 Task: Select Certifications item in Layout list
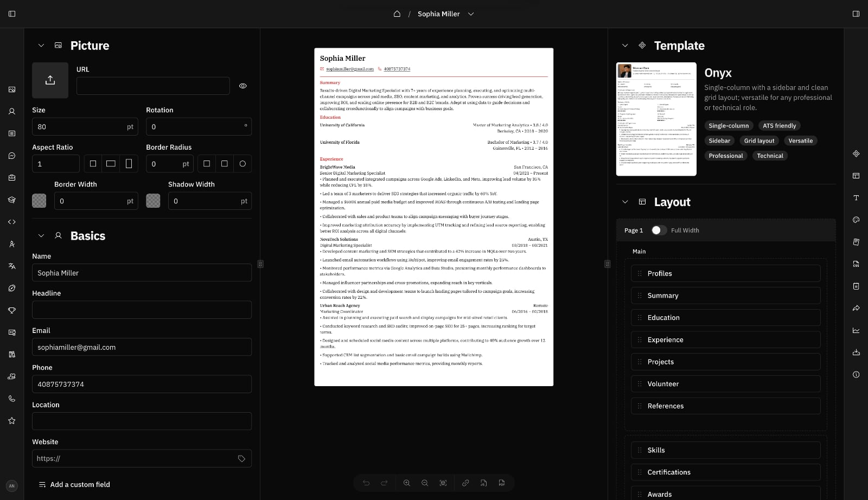tap(726, 472)
